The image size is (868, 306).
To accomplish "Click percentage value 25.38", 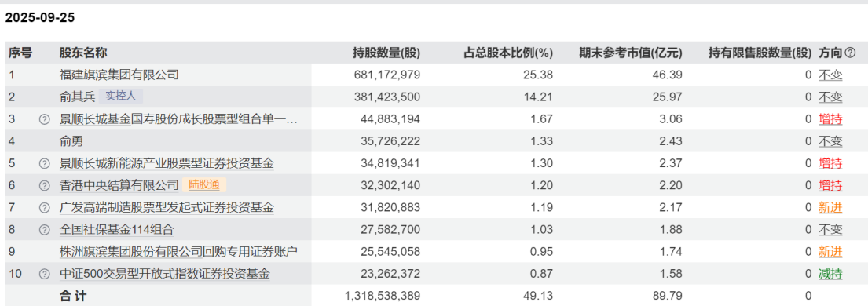I will (x=539, y=75).
